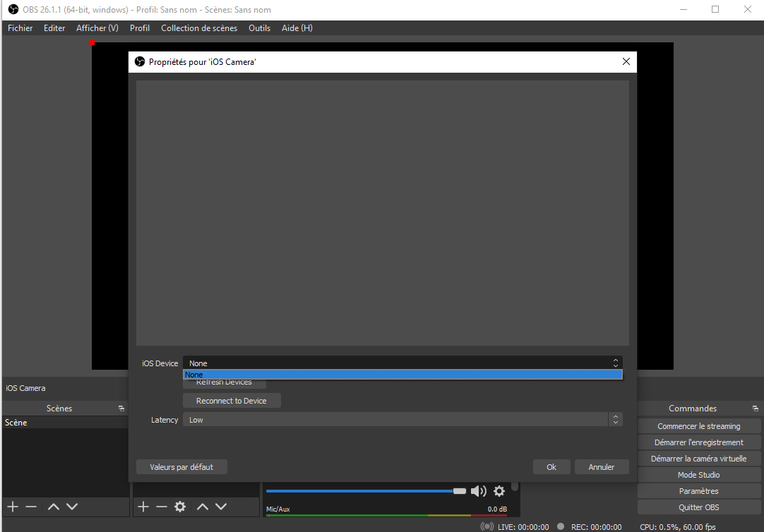764x532 pixels.
Task: Remove the selected scene with minus icon
Action: pos(31,507)
